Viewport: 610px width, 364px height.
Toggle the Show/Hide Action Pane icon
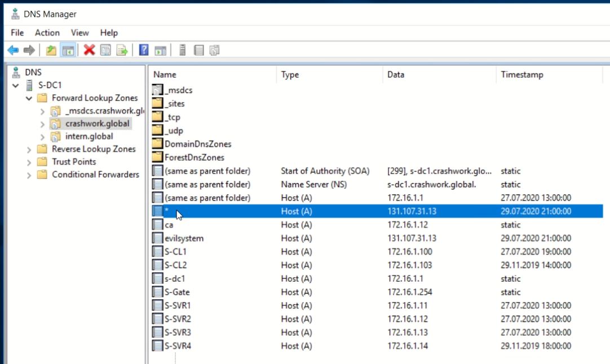[160, 50]
